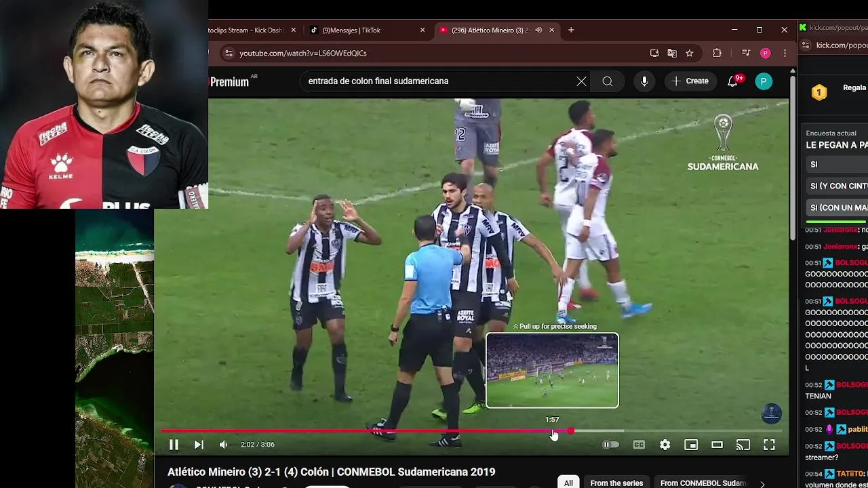The width and height of the screenshot is (868, 488).
Task: Select the YouTube address bar URL
Action: pyautogui.click(x=303, y=53)
